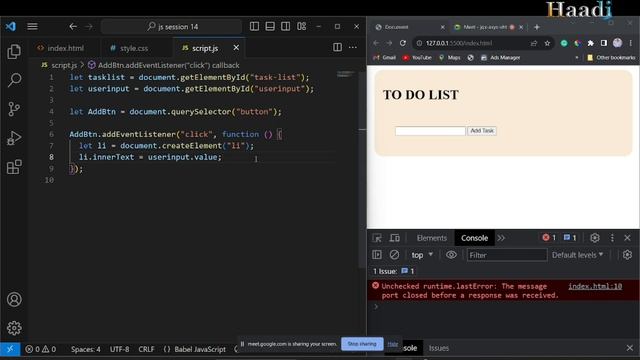
Task: Share this page from address bar
Action: (534, 43)
